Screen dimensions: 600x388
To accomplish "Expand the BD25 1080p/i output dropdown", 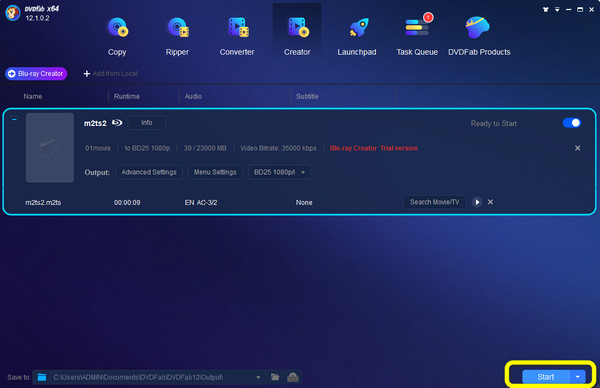I will pyautogui.click(x=279, y=172).
